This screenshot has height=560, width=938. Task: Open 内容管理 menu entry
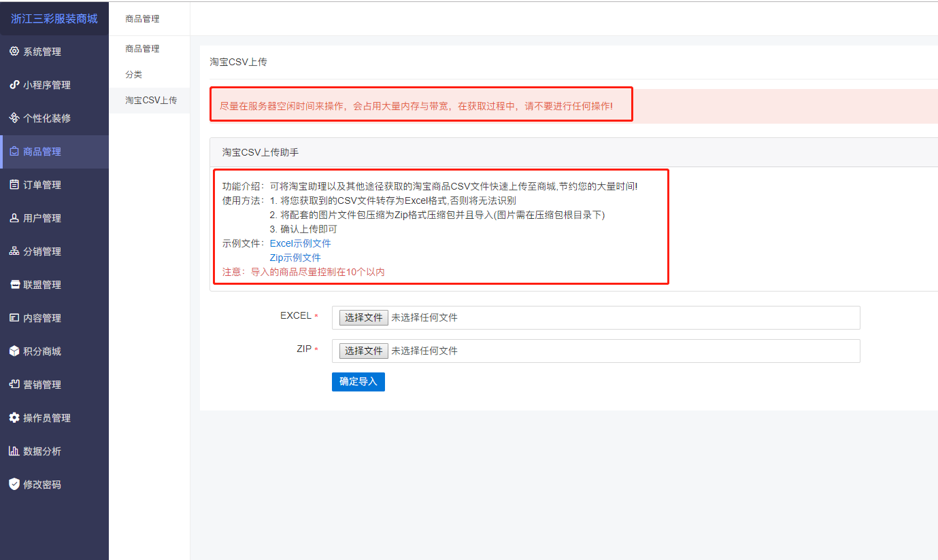coord(54,318)
